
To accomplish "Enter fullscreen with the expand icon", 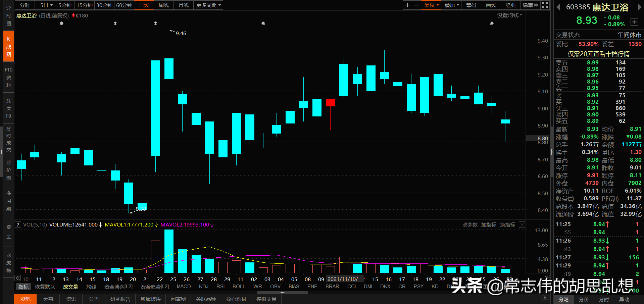I will point(545,5).
